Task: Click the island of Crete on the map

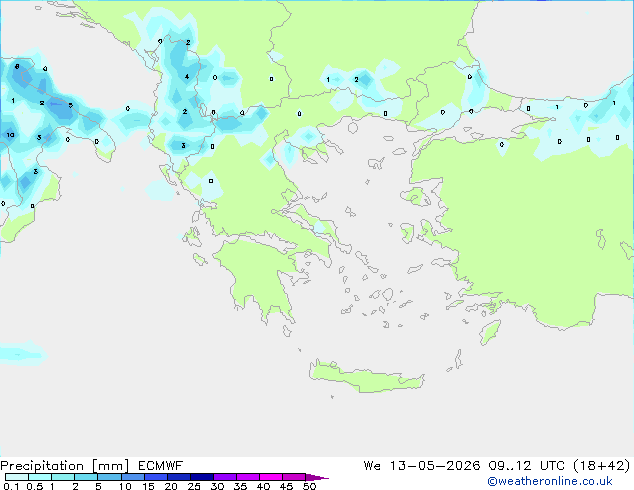Action: coord(366,377)
